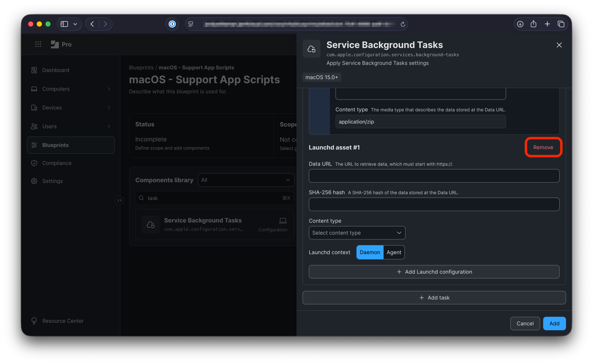Open the Components library All filter dropdown
Screen dimensions: 593x364
pos(246,180)
